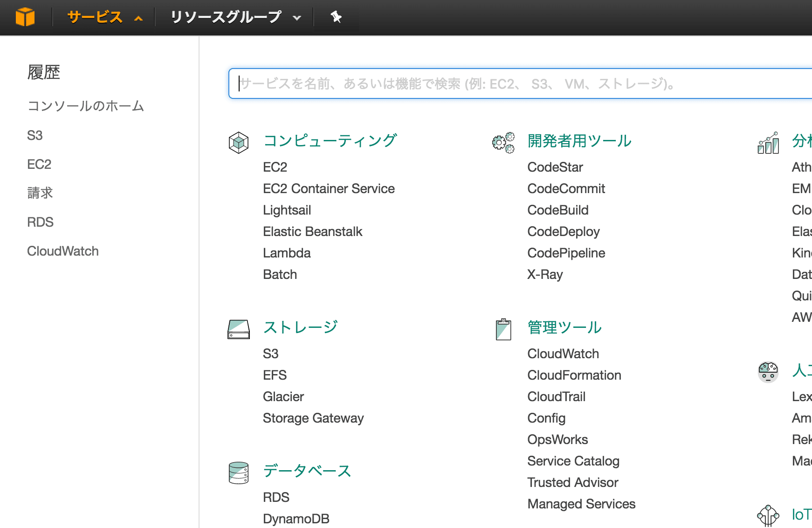This screenshot has width=812, height=528.
Task: Open the Config service
Action: tap(546, 418)
